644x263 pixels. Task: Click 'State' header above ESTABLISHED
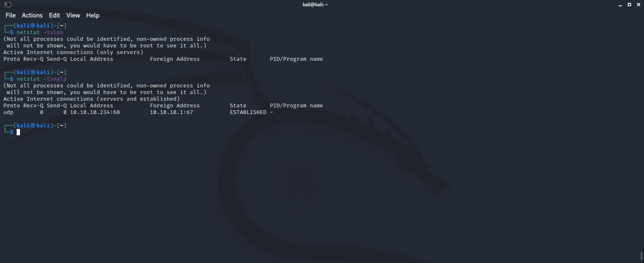point(238,106)
